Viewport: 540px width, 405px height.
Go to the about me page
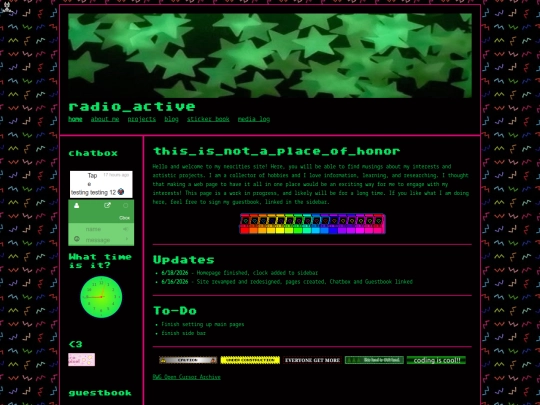(x=105, y=119)
